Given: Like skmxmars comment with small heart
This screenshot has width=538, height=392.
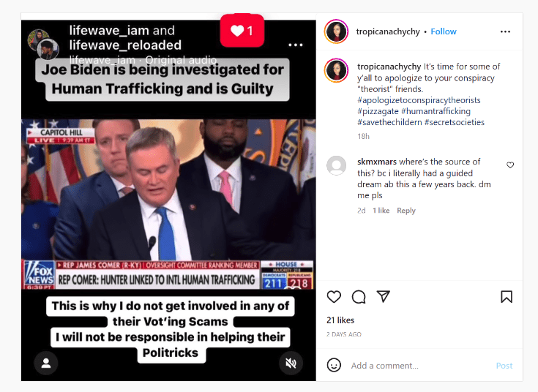Looking at the screenshot, I should pyautogui.click(x=510, y=165).
